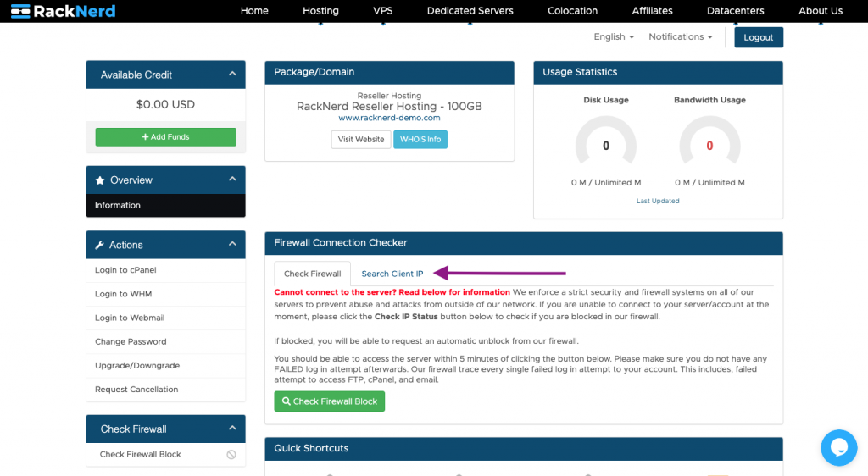Click the Logout button

pyautogui.click(x=759, y=37)
